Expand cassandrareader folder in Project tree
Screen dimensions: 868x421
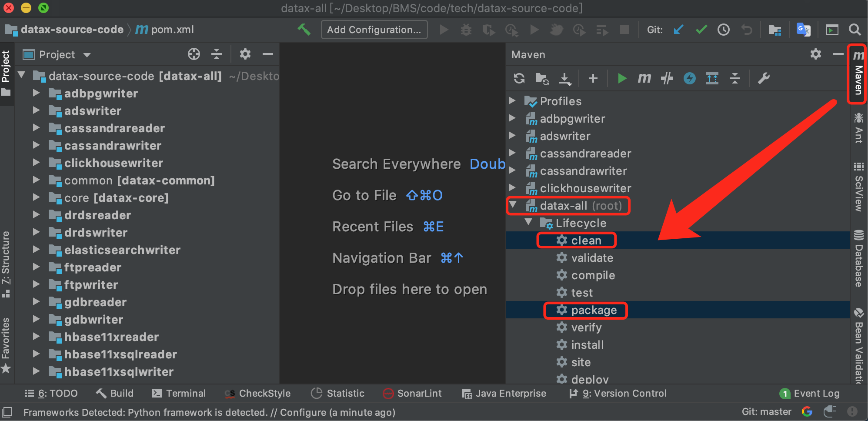(37, 128)
